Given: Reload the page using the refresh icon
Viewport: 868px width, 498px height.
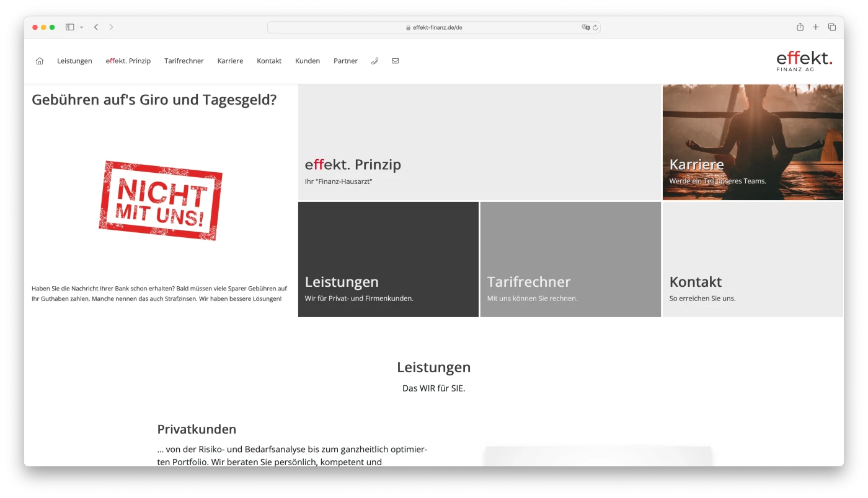Looking at the screenshot, I should 595,27.
